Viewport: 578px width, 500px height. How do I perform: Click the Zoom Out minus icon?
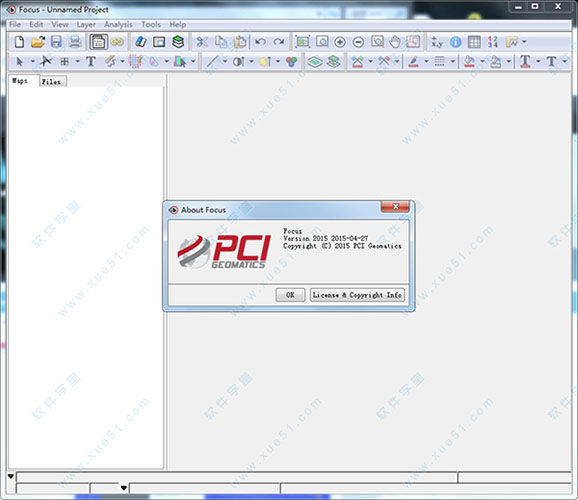click(358, 42)
